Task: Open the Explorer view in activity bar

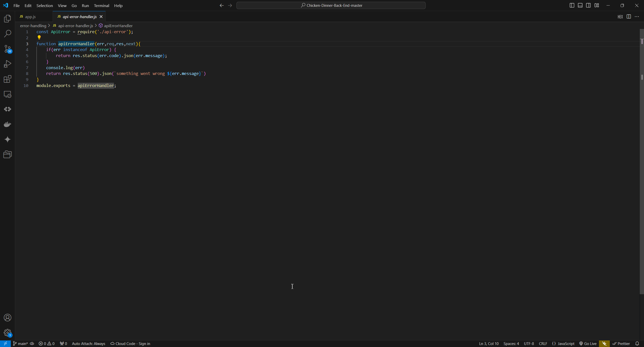Action: click(x=8, y=18)
